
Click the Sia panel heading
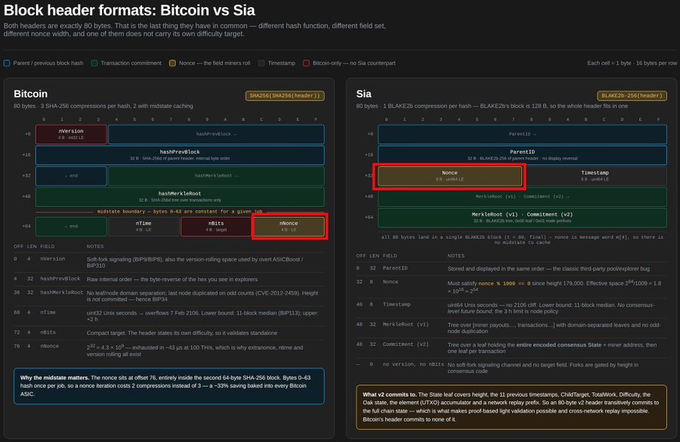[363, 94]
